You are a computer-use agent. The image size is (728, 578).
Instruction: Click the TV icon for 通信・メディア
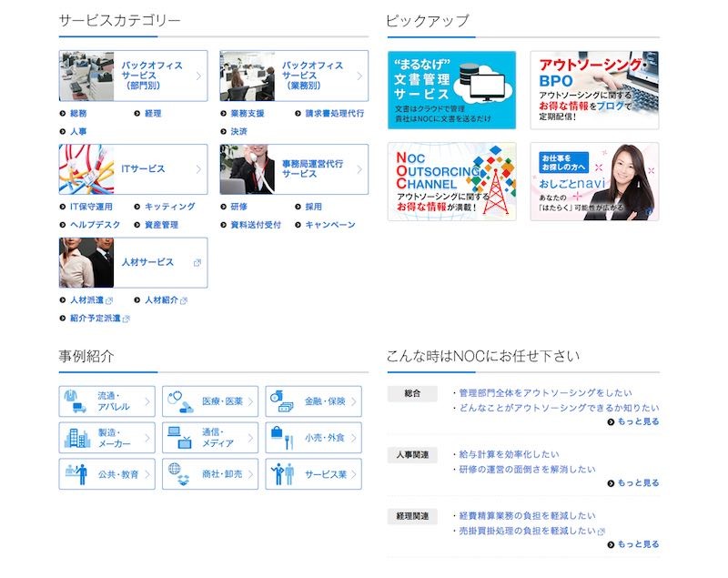point(180,437)
